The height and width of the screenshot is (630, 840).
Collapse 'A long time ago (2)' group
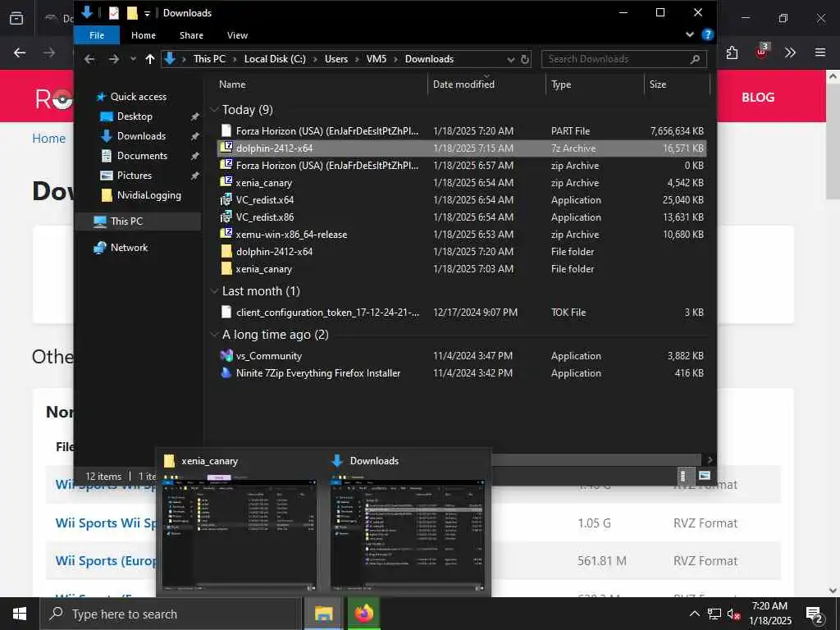(214, 335)
